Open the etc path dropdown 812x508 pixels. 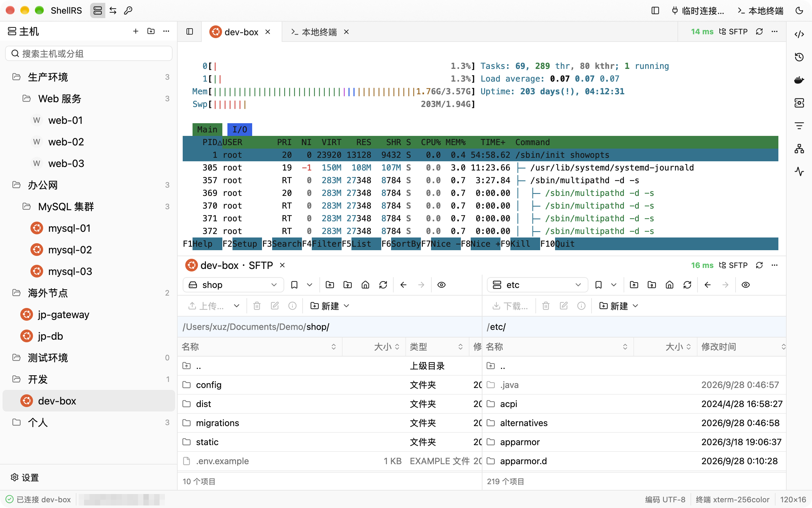tap(537, 285)
